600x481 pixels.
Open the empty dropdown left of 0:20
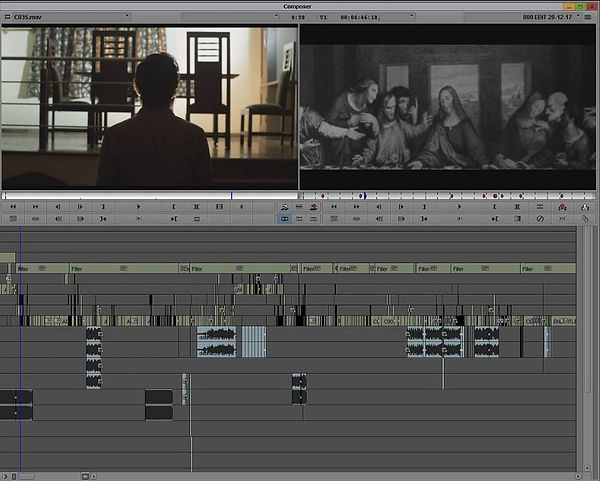[x=230, y=17]
